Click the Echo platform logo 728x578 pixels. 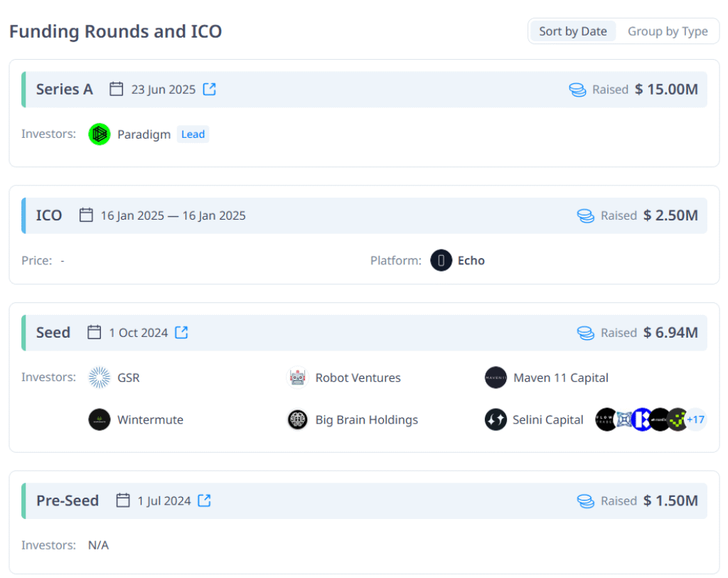(x=441, y=261)
